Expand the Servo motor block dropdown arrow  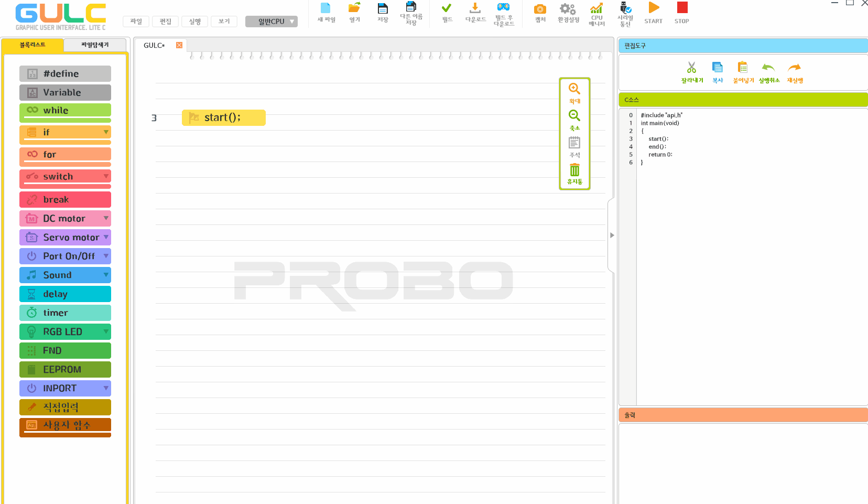coord(106,237)
